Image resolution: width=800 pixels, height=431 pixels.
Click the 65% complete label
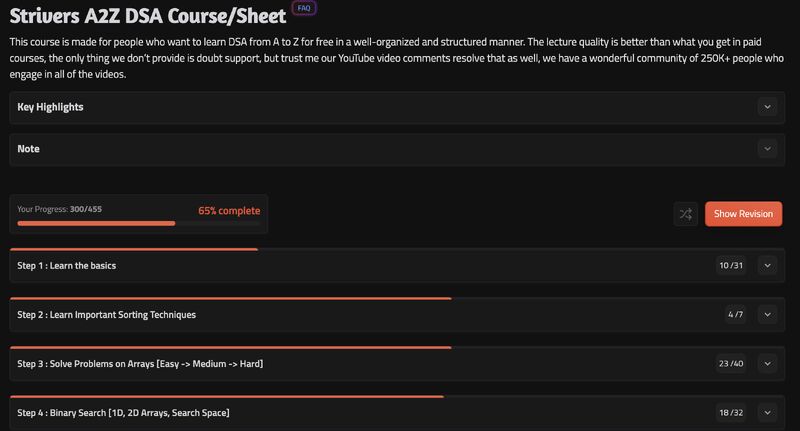point(229,211)
